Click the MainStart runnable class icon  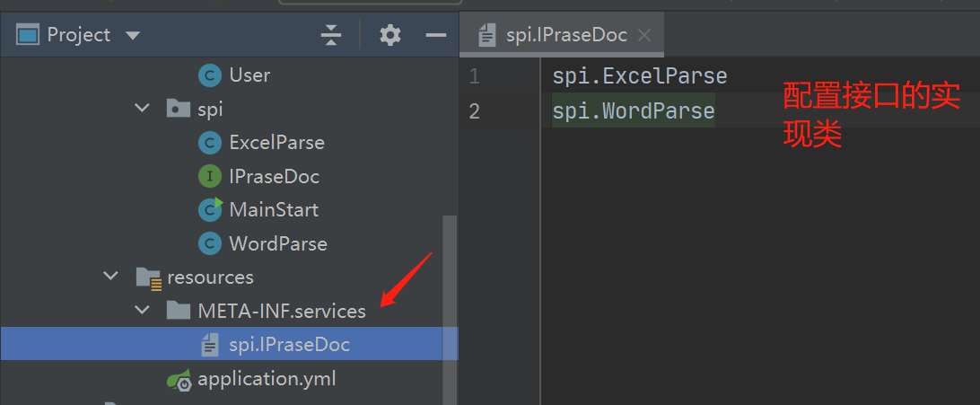[209, 210]
